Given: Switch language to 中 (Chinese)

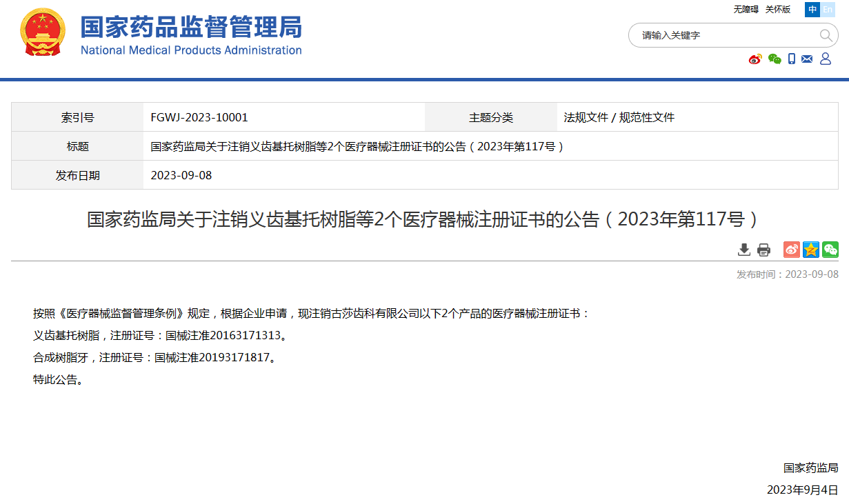Looking at the screenshot, I should 812,10.
